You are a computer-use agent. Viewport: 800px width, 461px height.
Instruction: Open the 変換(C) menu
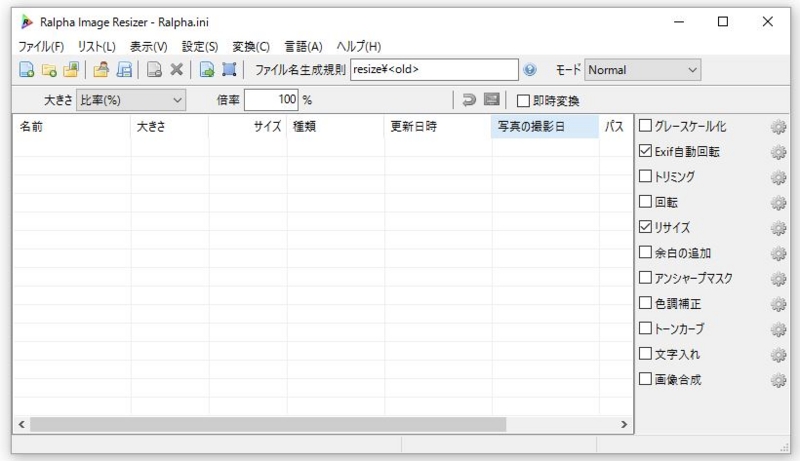(251, 46)
